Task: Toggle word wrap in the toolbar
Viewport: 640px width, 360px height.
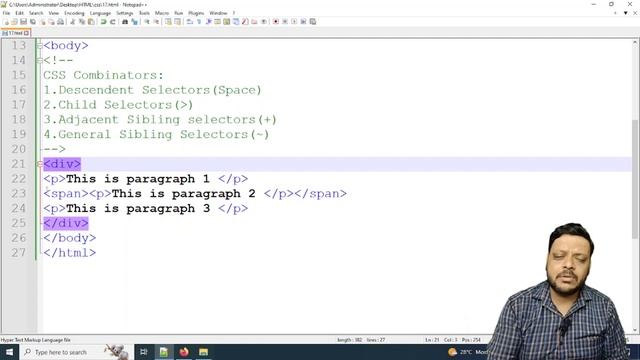Action: pos(189,22)
